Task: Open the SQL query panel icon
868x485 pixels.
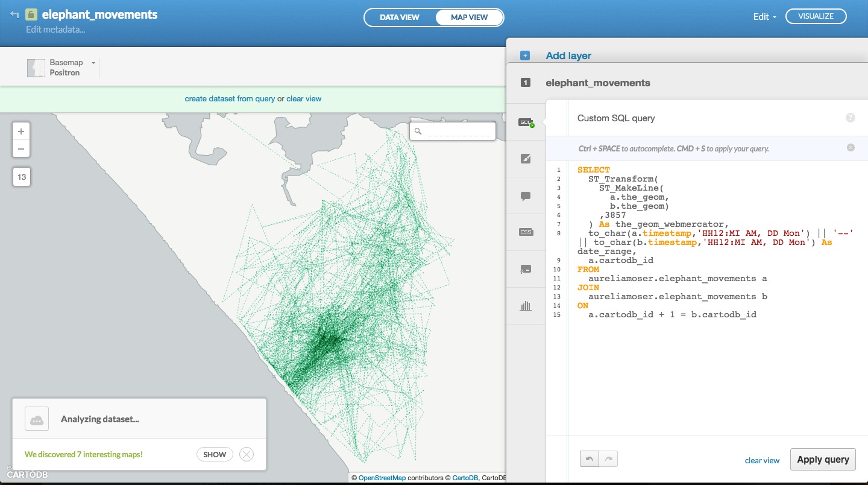Action: click(526, 122)
